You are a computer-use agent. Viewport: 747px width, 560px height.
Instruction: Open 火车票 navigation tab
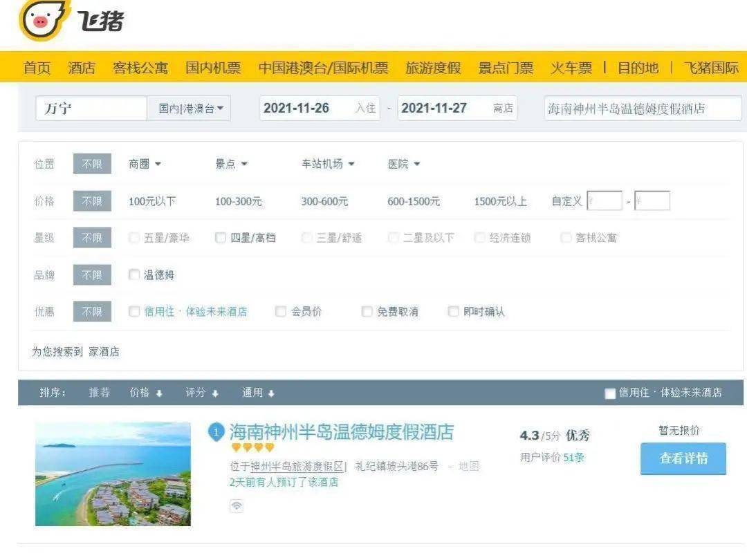click(571, 68)
